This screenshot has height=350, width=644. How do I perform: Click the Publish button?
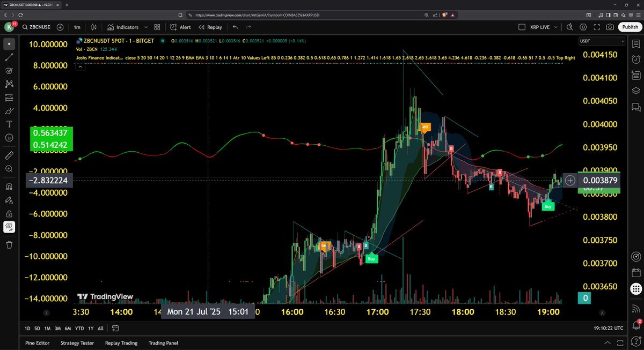(629, 27)
